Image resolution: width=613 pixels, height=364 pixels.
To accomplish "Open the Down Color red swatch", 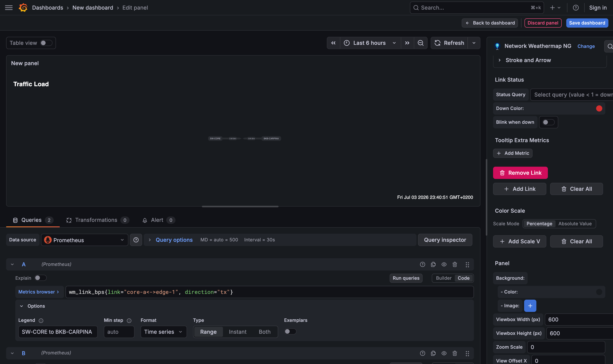I will [599, 108].
